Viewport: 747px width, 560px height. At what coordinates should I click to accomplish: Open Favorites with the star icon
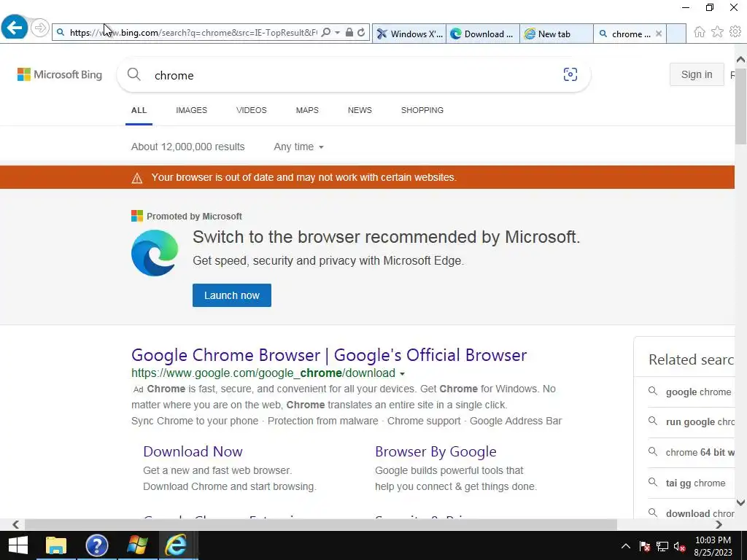coord(717,32)
